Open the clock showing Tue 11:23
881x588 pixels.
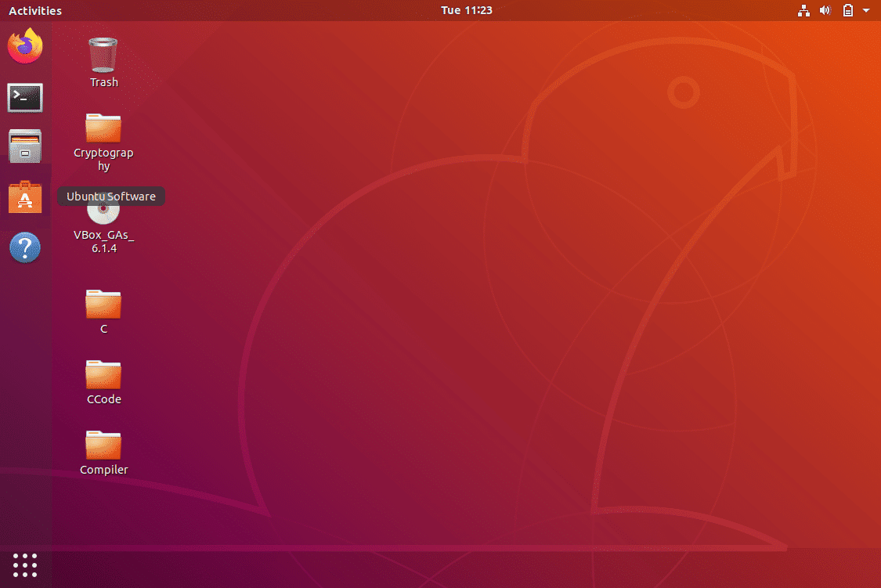point(467,10)
